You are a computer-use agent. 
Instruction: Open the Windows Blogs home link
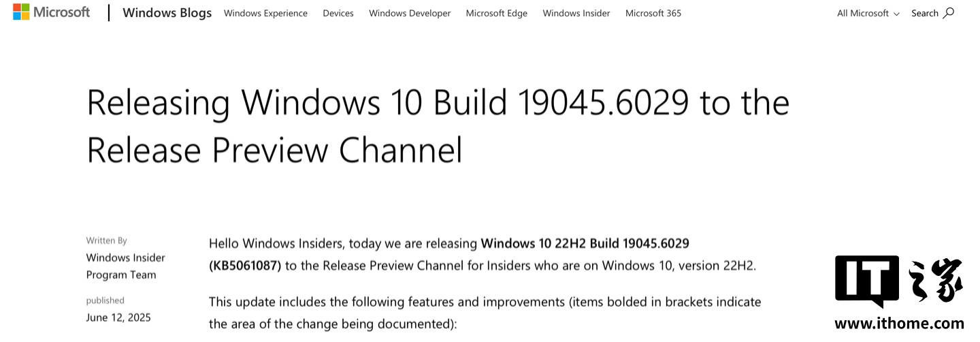(167, 13)
